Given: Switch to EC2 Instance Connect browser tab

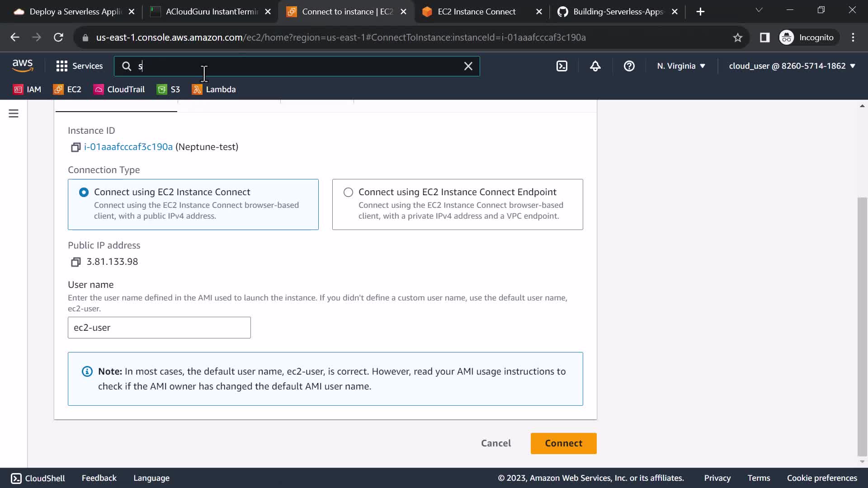Looking at the screenshot, I should coord(476,12).
